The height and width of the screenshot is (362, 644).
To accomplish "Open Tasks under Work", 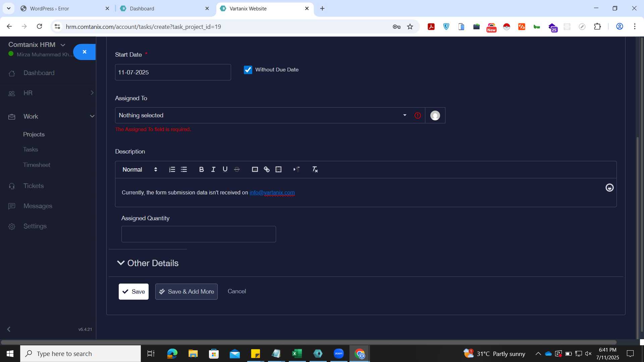I will click(31, 149).
